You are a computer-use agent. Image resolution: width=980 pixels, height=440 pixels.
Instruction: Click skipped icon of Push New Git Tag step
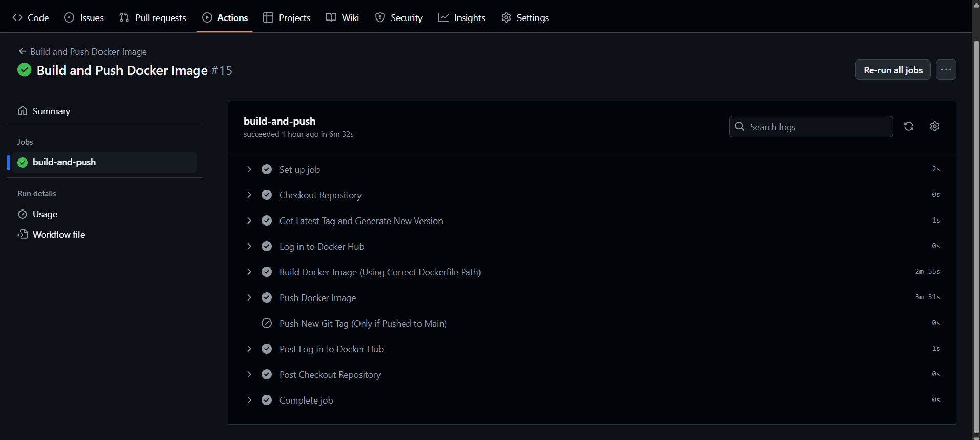tap(267, 323)
